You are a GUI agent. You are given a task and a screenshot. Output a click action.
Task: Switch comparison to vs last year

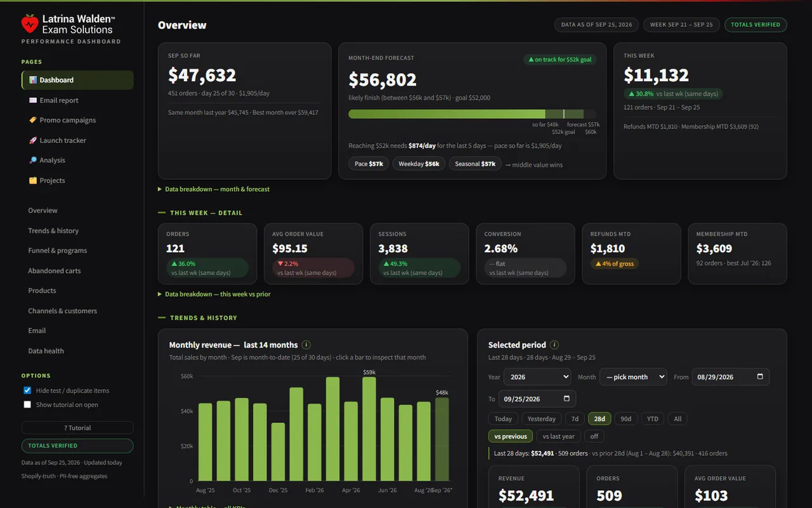[x=559, y=436]
